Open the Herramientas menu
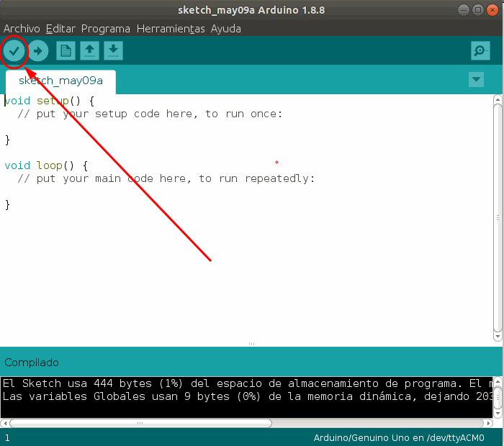The image size is (504, 446). click(171, 29)
